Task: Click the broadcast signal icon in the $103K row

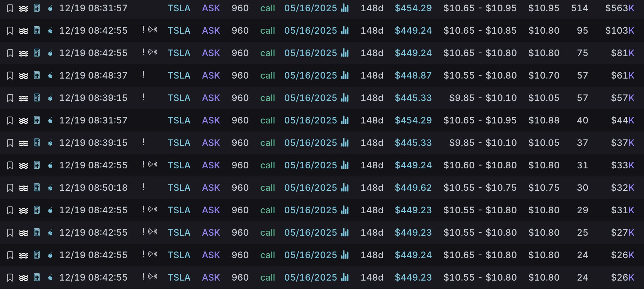Action: [153, 29]
